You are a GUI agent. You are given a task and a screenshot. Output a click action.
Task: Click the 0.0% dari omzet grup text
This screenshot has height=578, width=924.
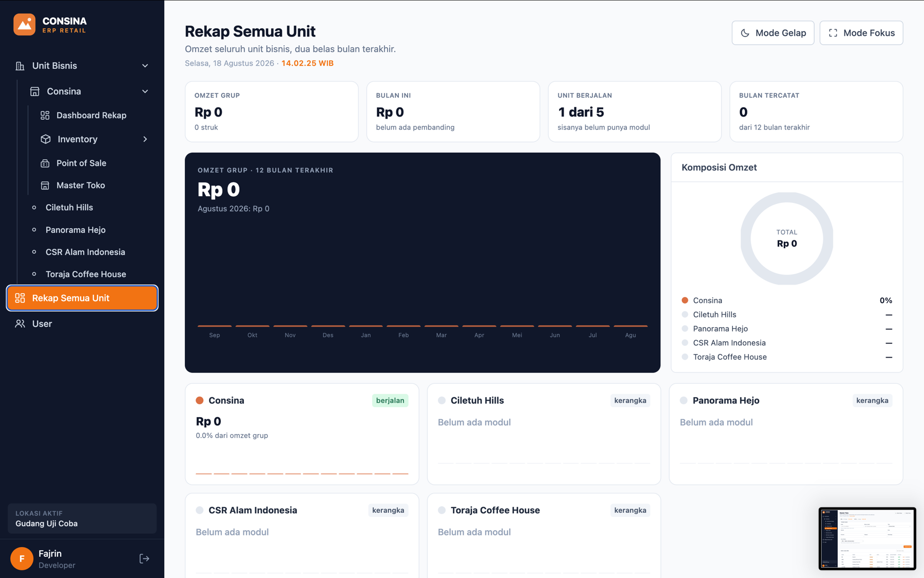click(x=232, y=435)
